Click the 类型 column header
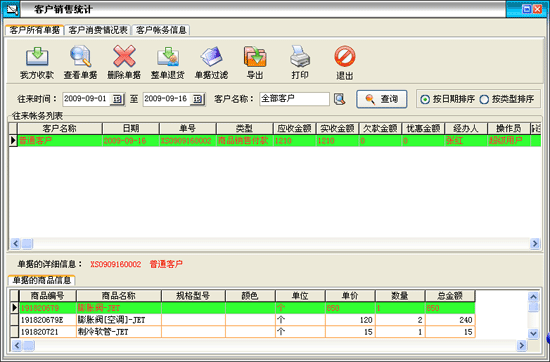The height and width of the screenshot is (362, 550). (244, 129)
